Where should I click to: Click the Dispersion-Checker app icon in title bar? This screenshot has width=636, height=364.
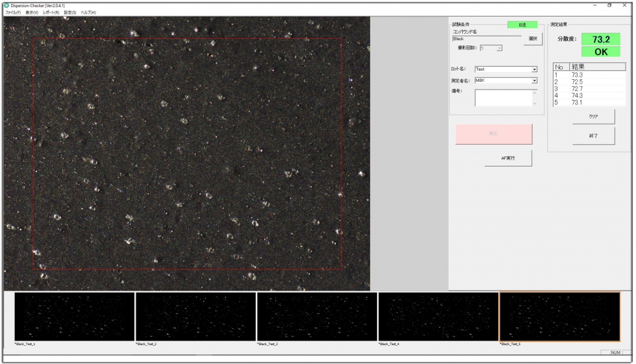pyautogui.click(x=6, y=6)
